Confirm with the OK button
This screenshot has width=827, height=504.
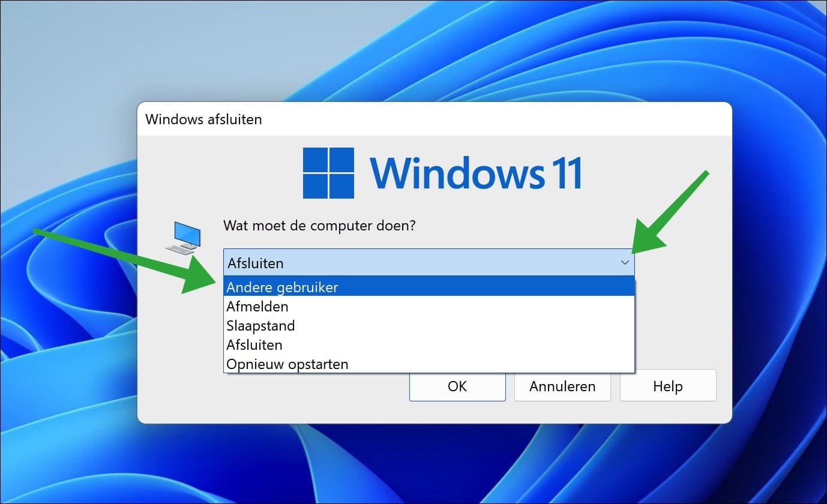457,386
